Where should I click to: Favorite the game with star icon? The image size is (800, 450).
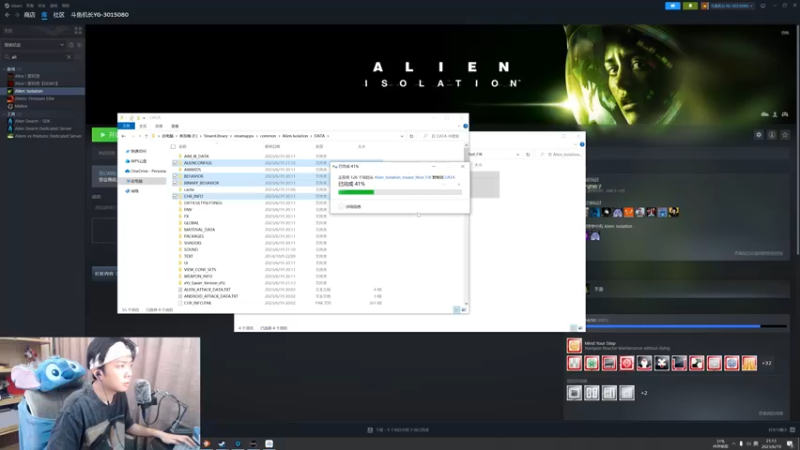(785, 135)
